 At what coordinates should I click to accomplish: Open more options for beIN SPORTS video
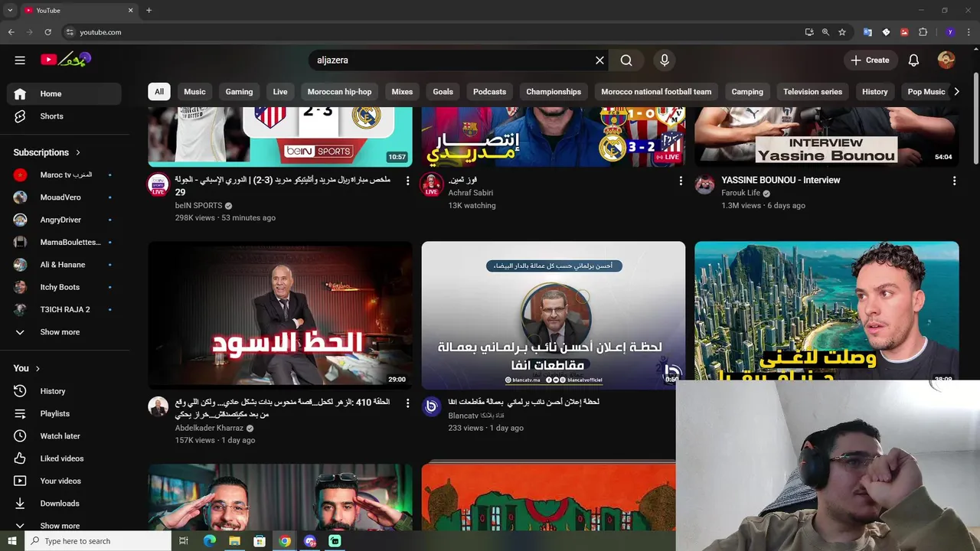pyautogui.click(x=407, y=181)
